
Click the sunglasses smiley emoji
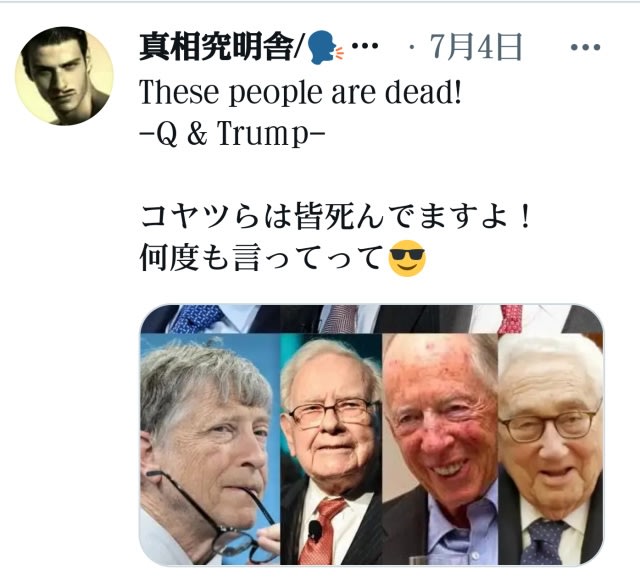click(407, 258)
